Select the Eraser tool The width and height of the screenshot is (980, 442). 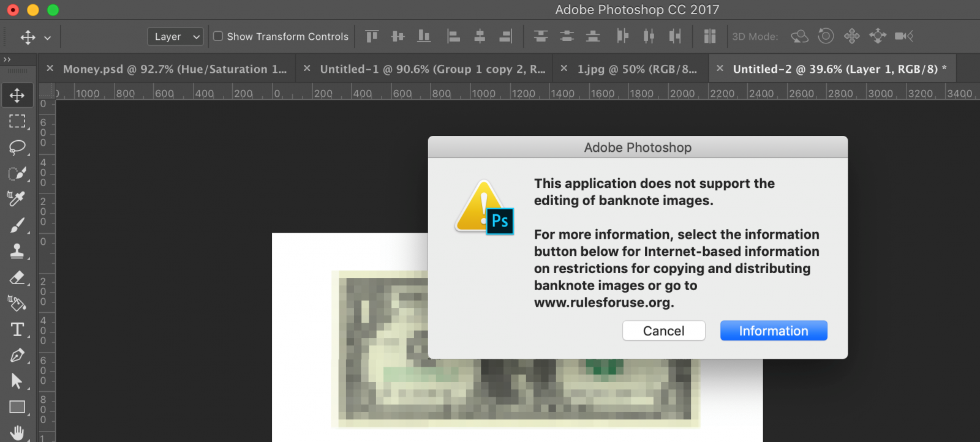17,277
